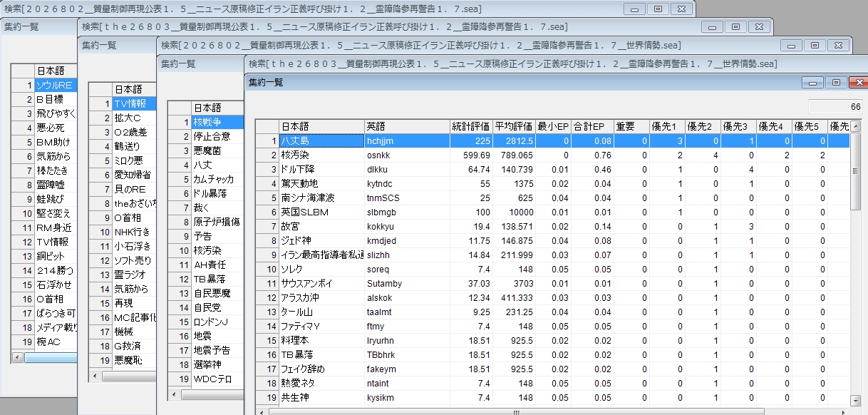Select 悪必死 in the rearmost window list

coord(56,128)
